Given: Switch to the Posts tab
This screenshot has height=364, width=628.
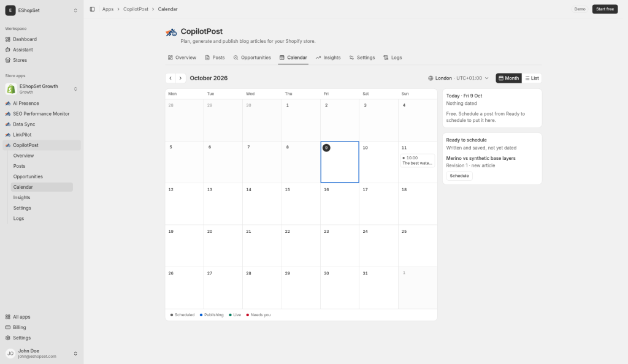Looking at the screenshot, I should [215, 58].
